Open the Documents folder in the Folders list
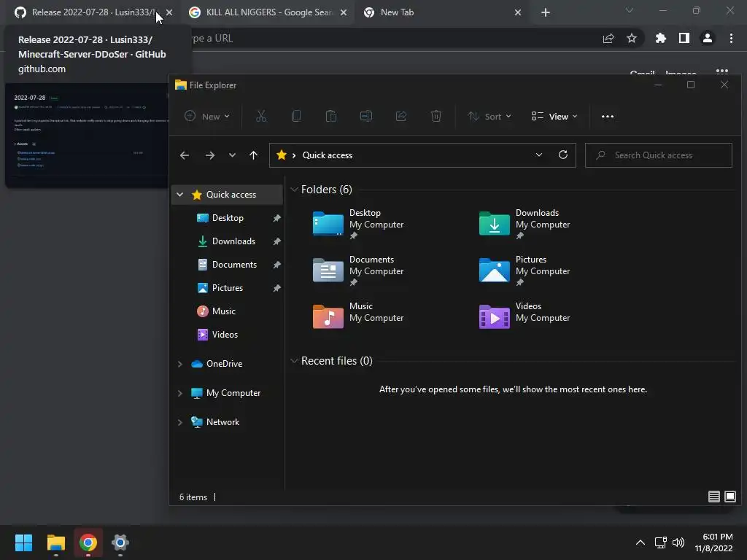Viewport: 747px width, 560px height. coord(358,271)
